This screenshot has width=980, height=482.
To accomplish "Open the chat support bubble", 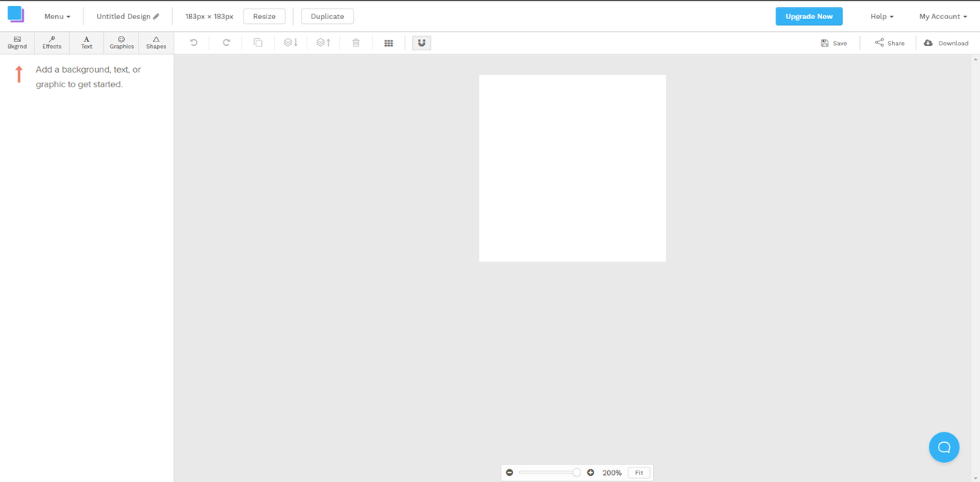I will click(944, 448).
